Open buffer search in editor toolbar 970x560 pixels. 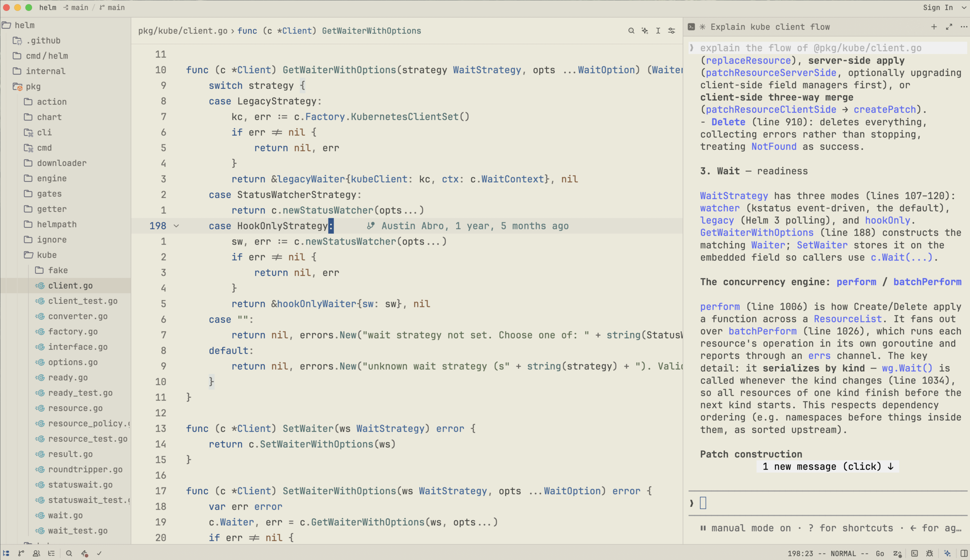(631, 31)
